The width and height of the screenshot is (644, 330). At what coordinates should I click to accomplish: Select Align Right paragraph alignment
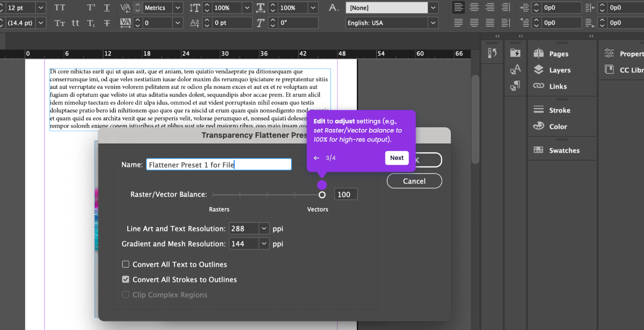[490, 7]
